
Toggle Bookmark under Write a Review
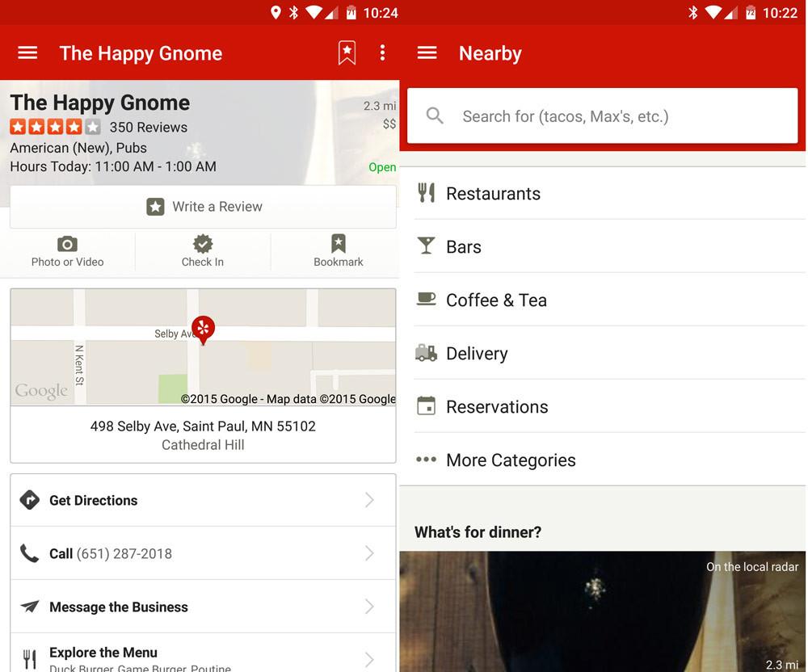pyautogui.click(x=338, y=250)
